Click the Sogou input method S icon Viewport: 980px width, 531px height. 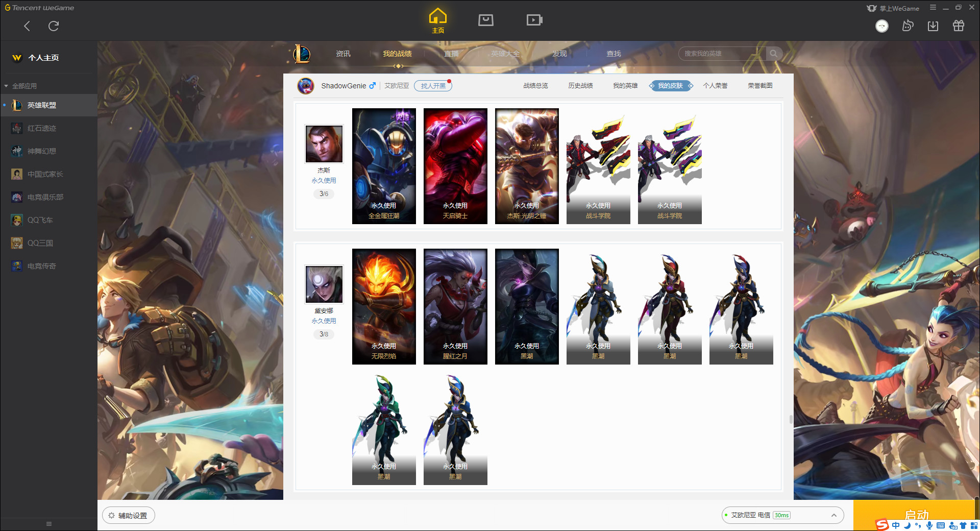point(882,525)
